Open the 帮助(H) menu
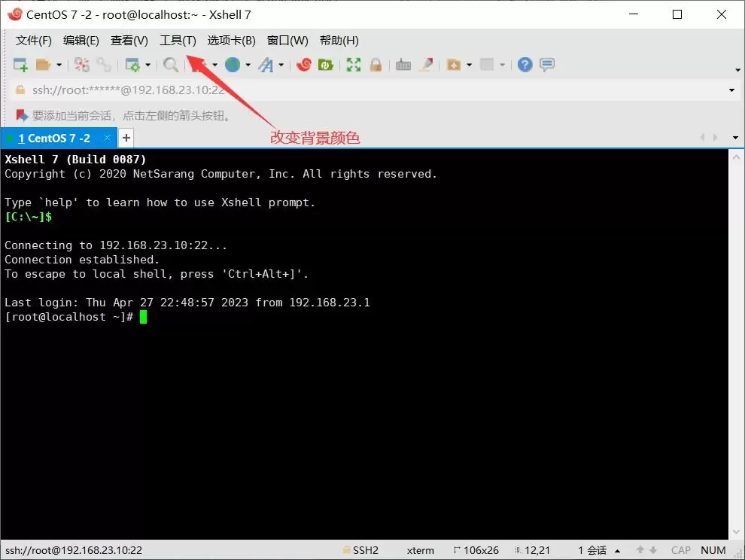 click(x=339, y=41)
